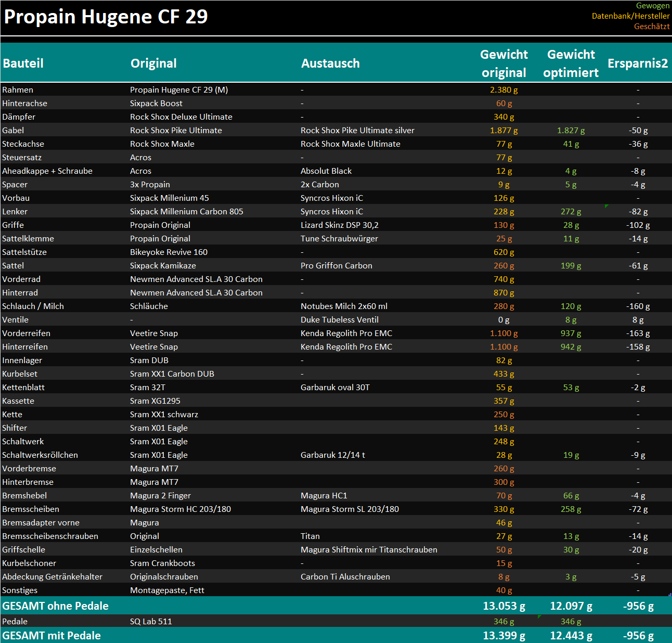Click the 12.097 g optimized total cell
This screenshot has height=643, width=672.
tap(571, 606)
